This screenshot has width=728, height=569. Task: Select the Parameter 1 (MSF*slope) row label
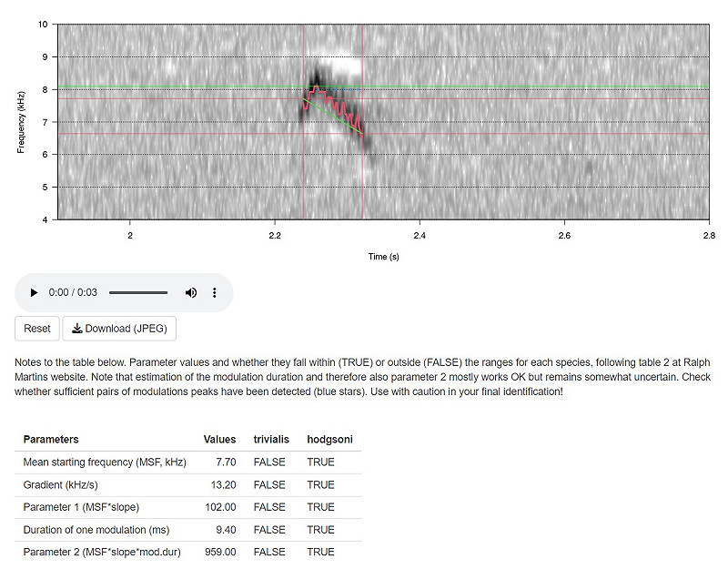[x=81, y=507]
